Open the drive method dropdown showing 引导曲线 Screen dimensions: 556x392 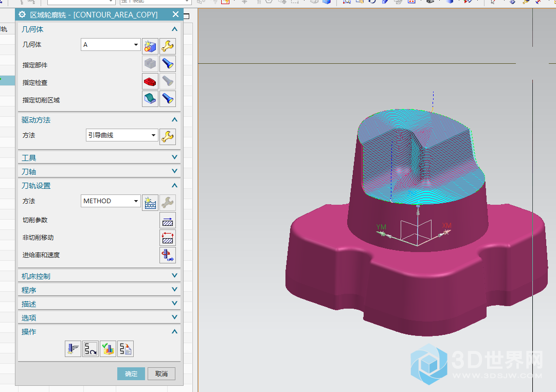(121, 135)
